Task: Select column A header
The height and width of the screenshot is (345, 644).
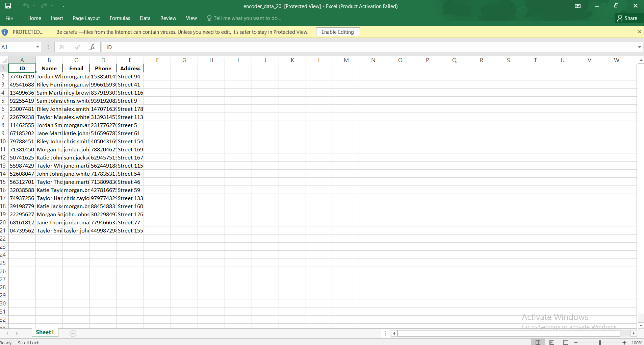Action: click(22, 60)
